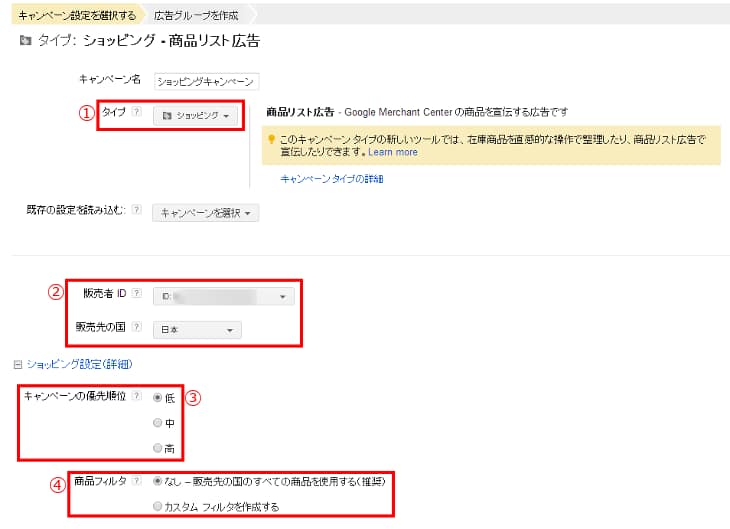
Task: Go to 広告グループを作成 step tab
Action: point(197,16)
